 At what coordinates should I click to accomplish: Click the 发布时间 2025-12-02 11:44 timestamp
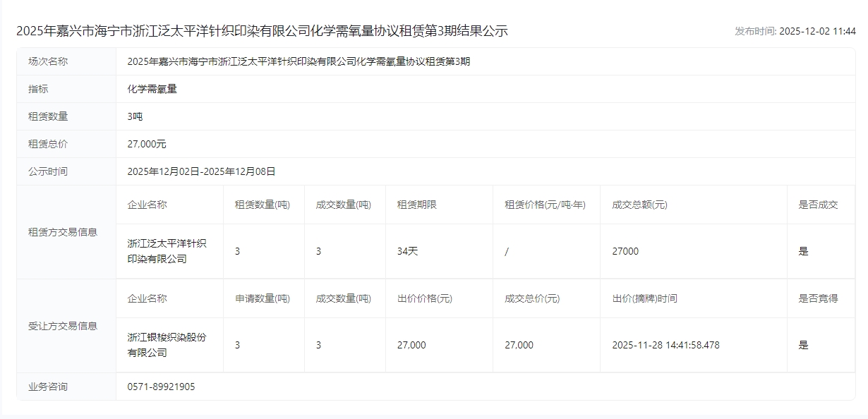(795, 31)
